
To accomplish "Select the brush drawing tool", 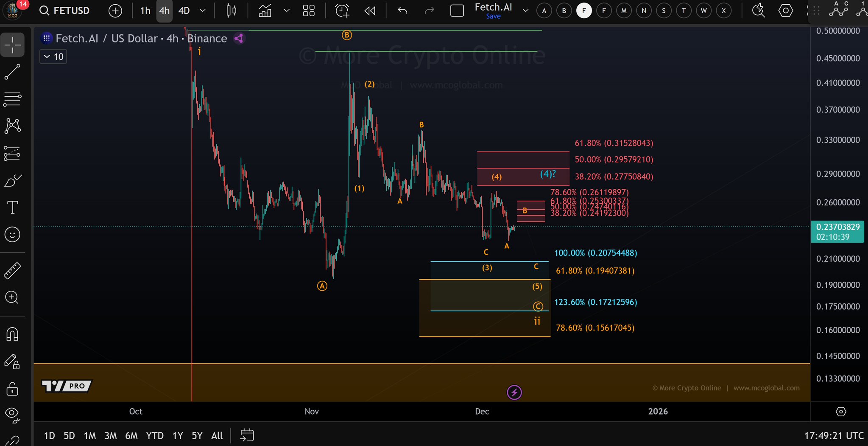I will click(12, 181).
